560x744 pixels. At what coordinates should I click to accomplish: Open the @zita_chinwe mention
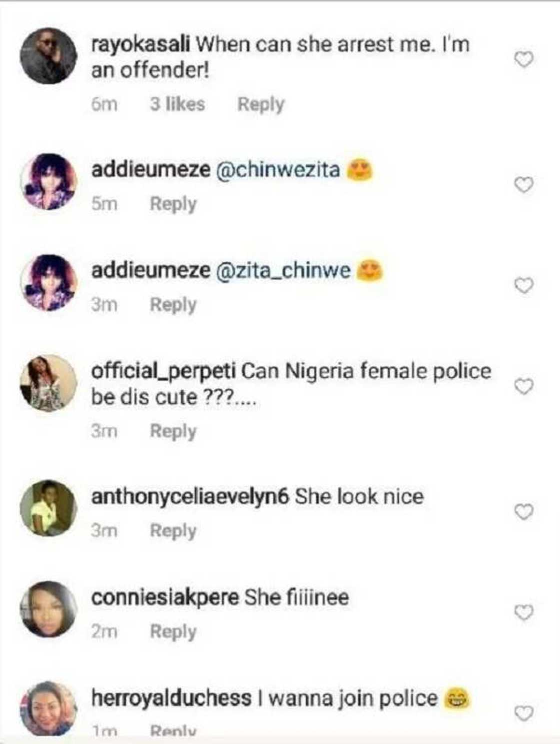click(283, 271)
